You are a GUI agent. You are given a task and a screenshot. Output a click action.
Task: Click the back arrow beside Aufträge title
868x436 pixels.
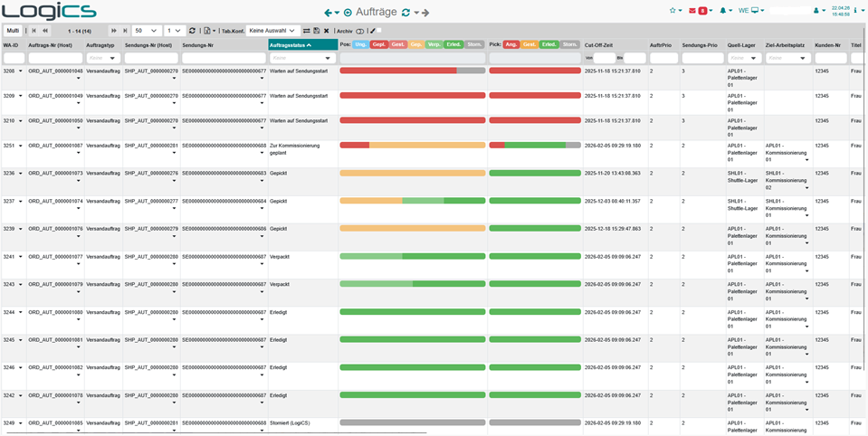329,12
